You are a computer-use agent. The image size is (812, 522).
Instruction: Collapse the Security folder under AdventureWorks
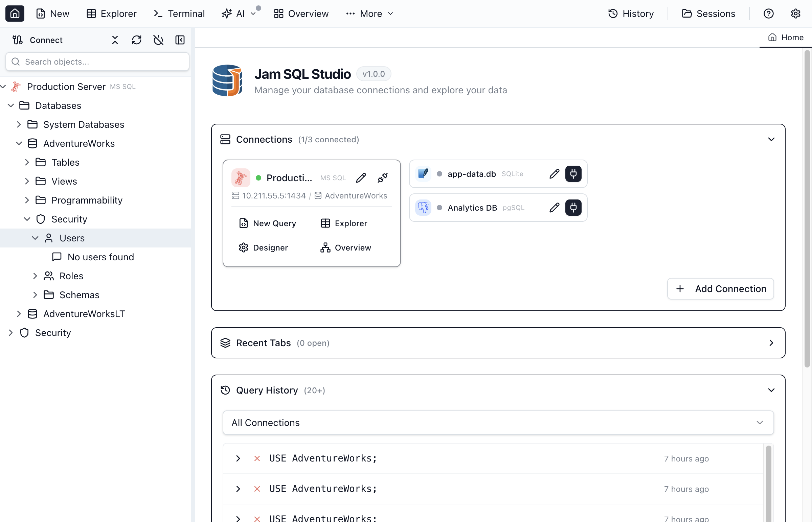(27, 219)
